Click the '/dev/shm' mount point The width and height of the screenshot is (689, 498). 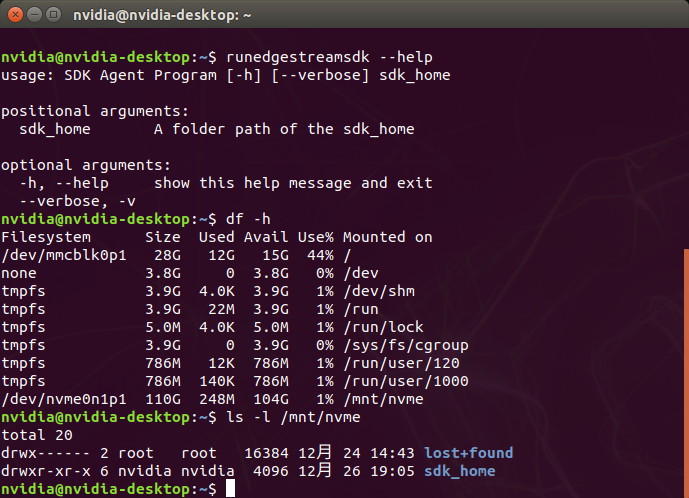379,291
